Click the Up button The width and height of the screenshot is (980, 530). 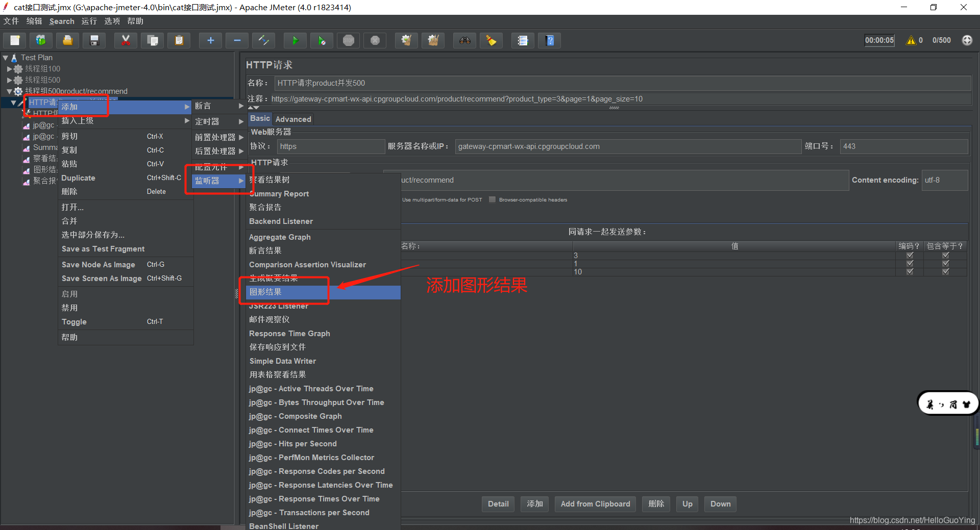pyautogui.click(x=687, y=504)
